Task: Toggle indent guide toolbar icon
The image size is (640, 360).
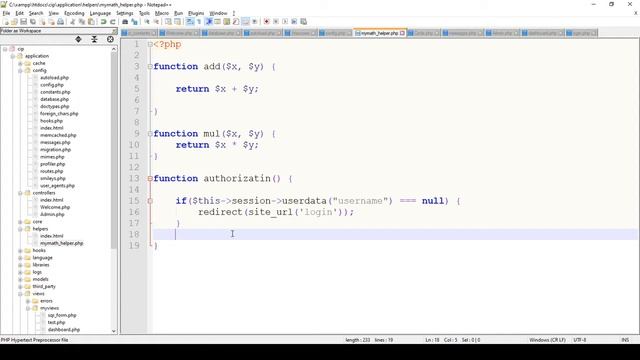Action: (209, 22)
